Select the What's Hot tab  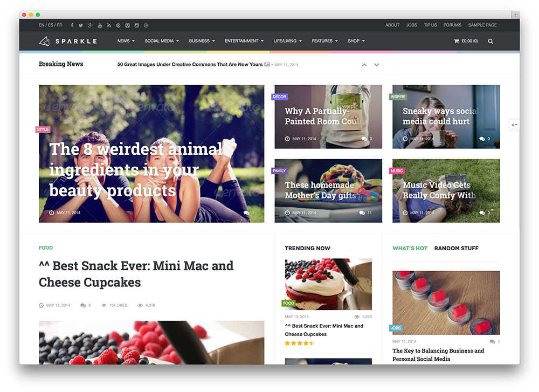click(x=410, y=248)
